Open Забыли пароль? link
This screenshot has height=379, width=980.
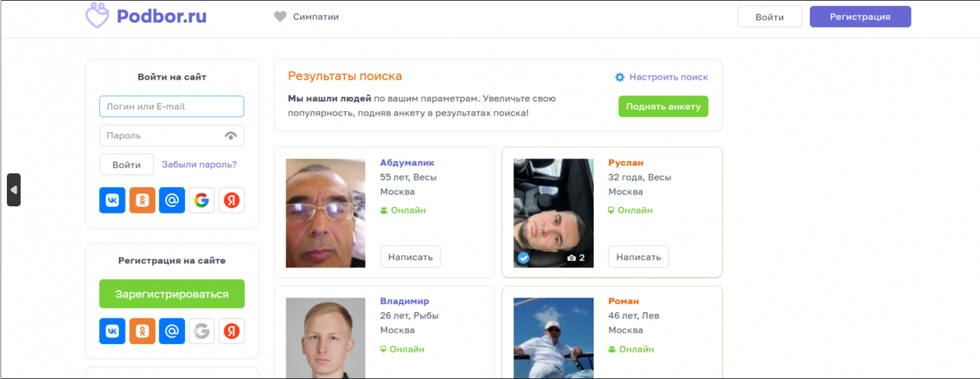pyautogui.click(x=200, y=165)
